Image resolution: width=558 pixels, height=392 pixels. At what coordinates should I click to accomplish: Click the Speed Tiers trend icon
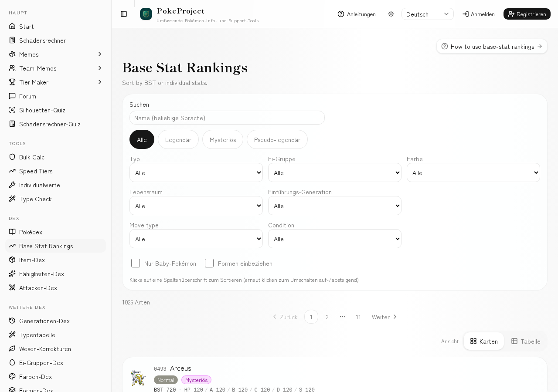click(x=12, y=171)
